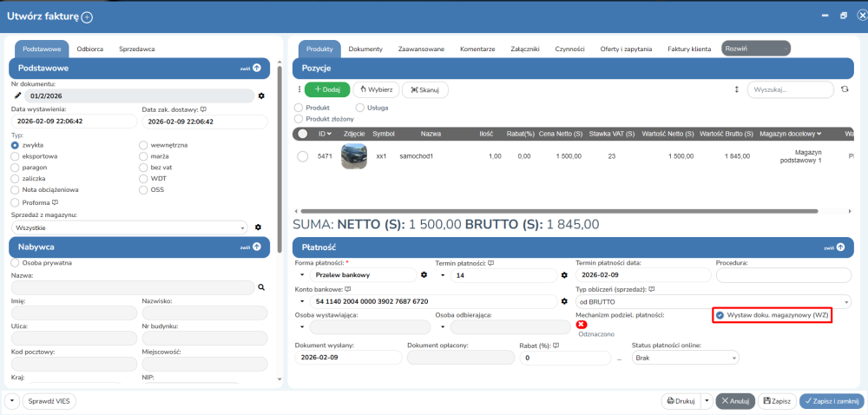The width and height of the screenshot is (868, 415).
Task: Open the Sprzedaż z magazynu dropdown
Action: click(x=130, y=227)
